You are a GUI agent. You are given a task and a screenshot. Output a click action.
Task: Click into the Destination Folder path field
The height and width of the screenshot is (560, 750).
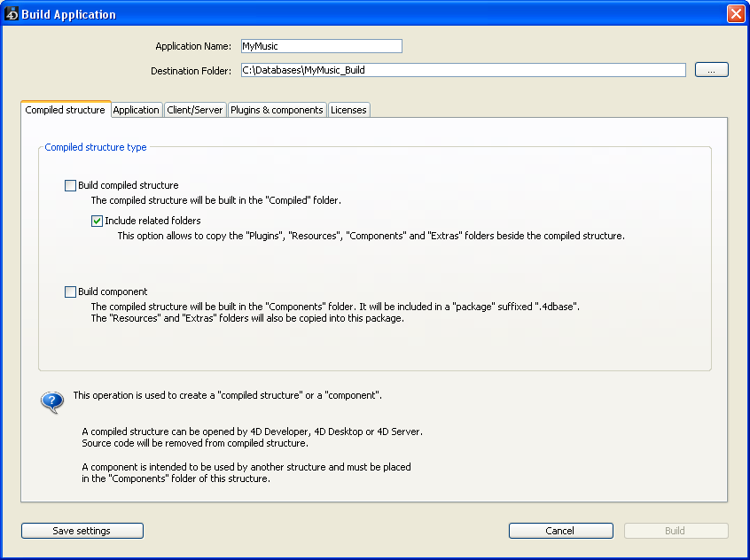[x=463, y=70]
